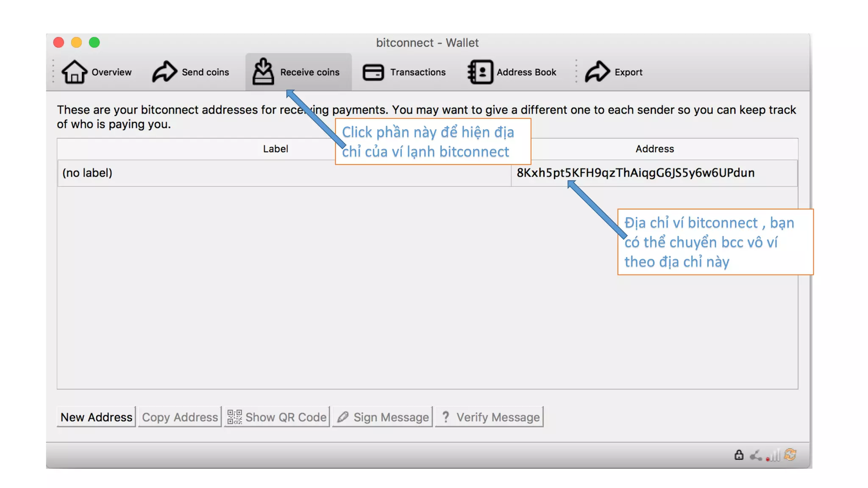Viewport: 868px width, 488px height.
Task: Click the orange sync status icon
Action: coord(790,455)
